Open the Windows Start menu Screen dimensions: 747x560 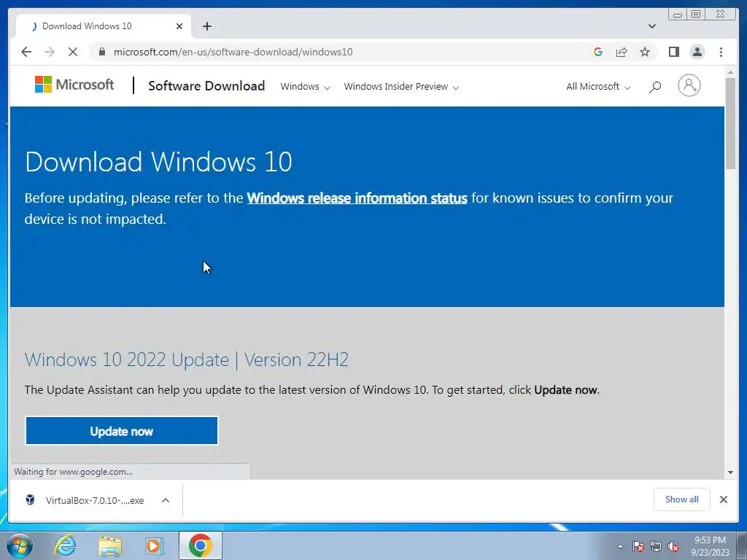[20, 545]
